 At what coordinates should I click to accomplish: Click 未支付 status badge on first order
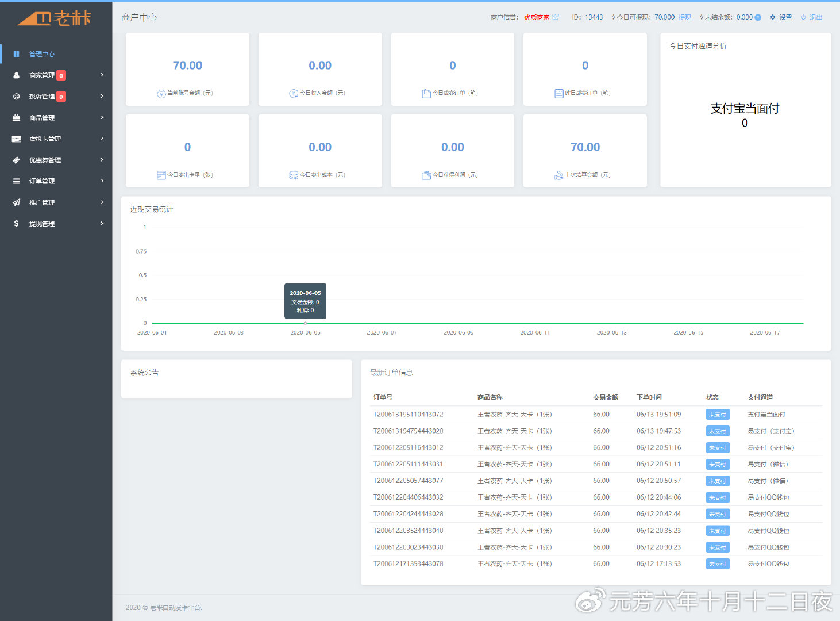[x=717, y=415]
